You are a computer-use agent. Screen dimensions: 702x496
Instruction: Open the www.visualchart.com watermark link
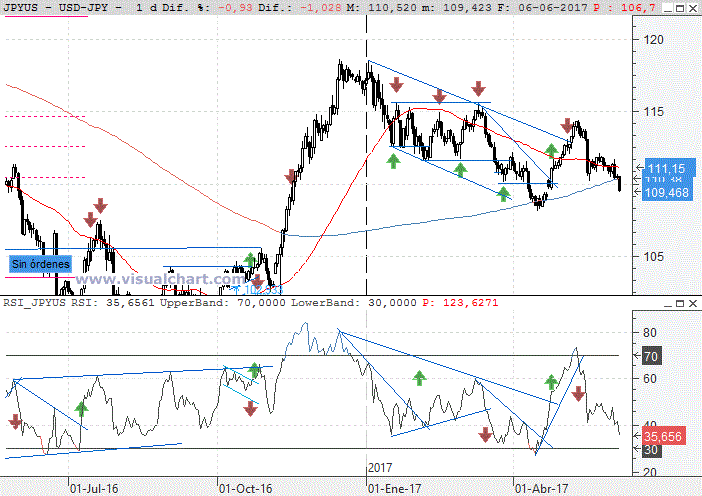point(159,279)
